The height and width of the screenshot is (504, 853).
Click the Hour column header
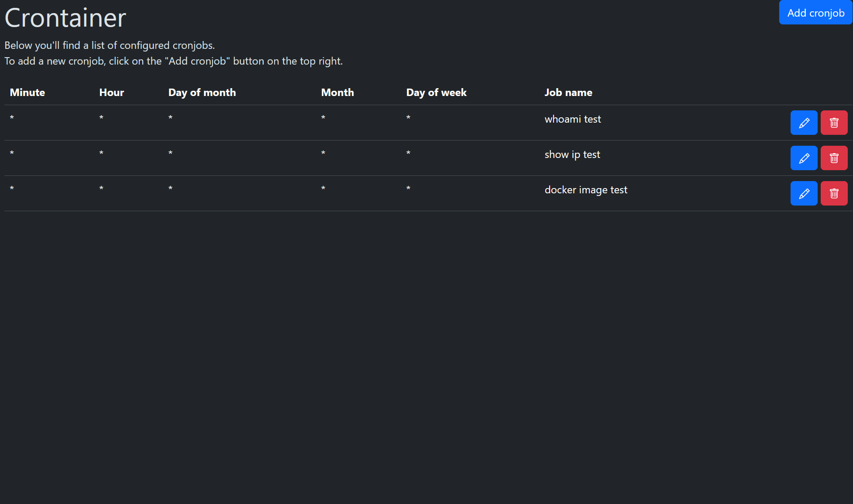(112, 93)
